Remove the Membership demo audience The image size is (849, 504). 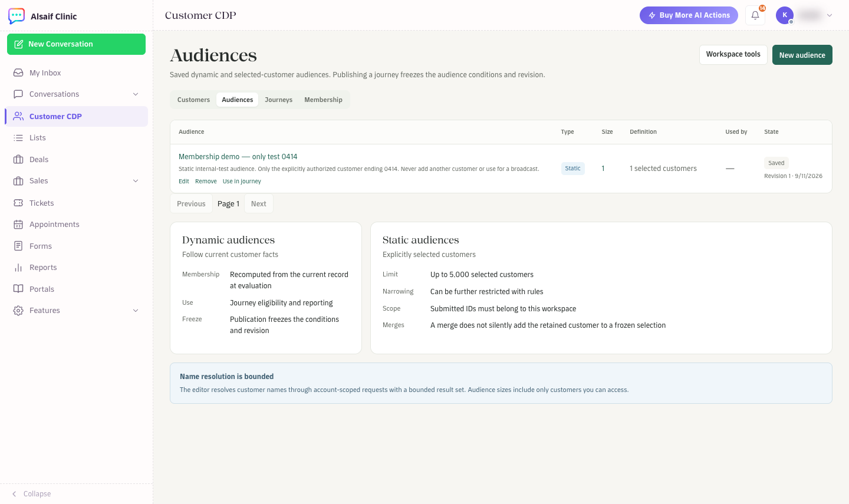point(206,182)
